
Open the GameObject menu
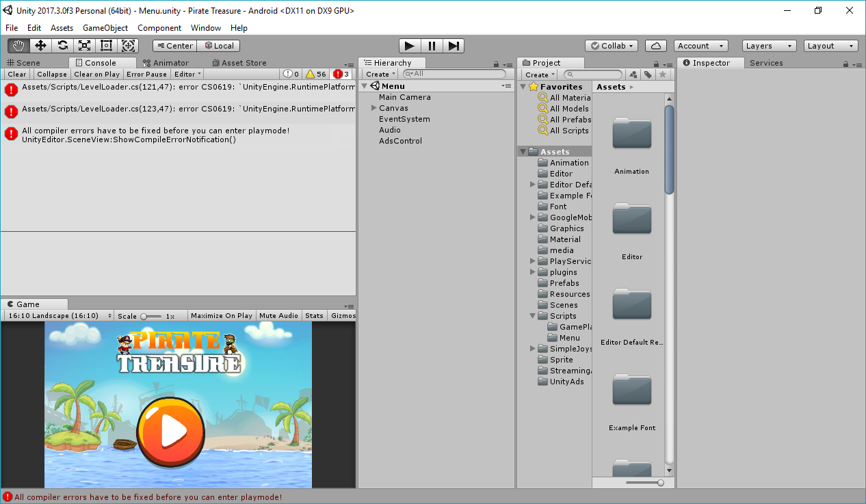(105, 28)
